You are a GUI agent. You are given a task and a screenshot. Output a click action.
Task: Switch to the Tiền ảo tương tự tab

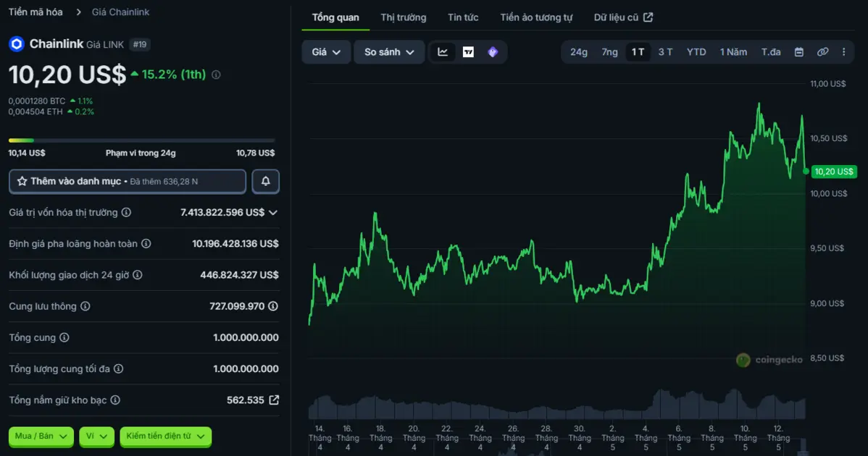click(536, 17)
